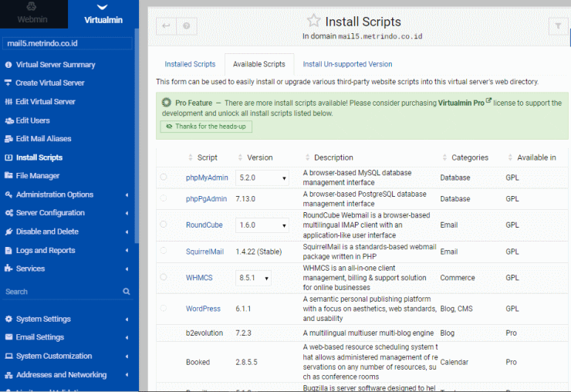Sort by the Description column header
The image size is (571, 392).
[333, 157]
